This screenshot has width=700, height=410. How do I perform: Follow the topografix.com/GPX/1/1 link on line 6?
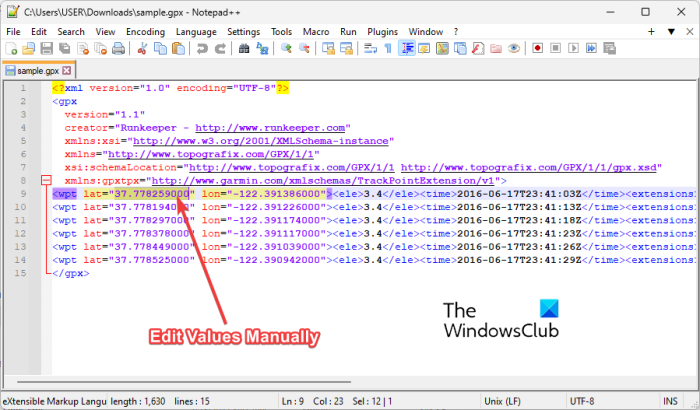[x=211, y=155]
